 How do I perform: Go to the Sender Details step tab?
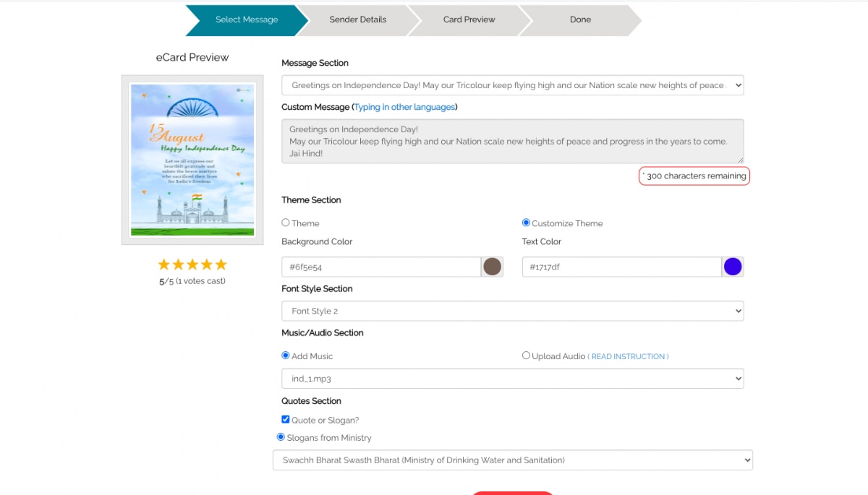358,20
